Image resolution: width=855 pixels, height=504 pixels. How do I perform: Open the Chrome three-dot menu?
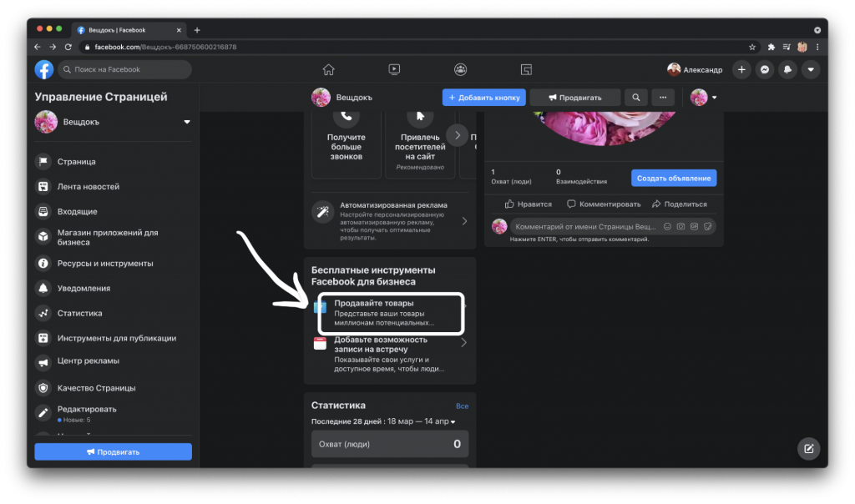coord(817,47)
